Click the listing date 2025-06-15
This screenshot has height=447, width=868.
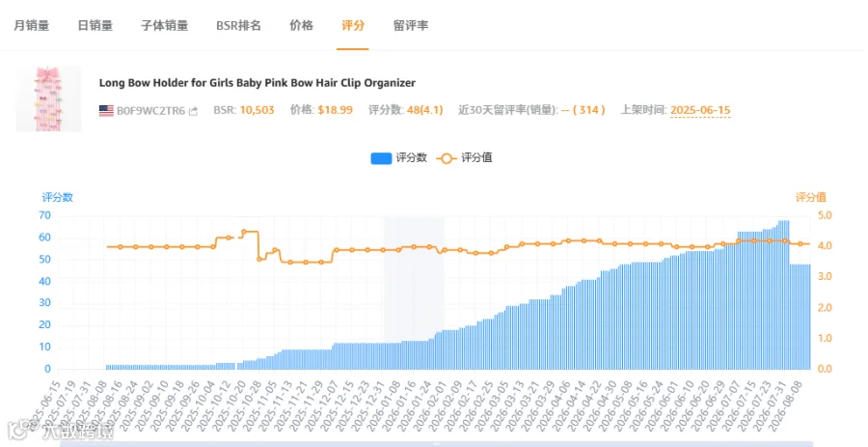[x=700, y=110]
